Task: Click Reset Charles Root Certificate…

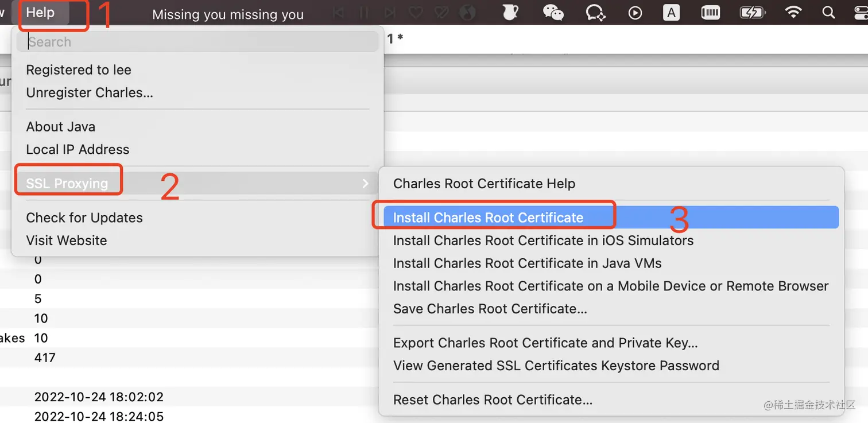Action: pyautogui.click(x=493, y=400)
